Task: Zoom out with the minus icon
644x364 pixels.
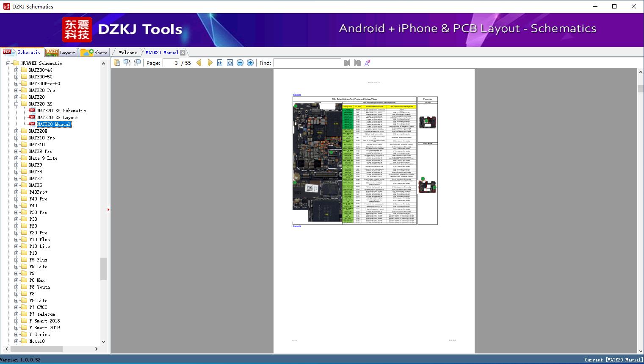Action: click(240, 63)
